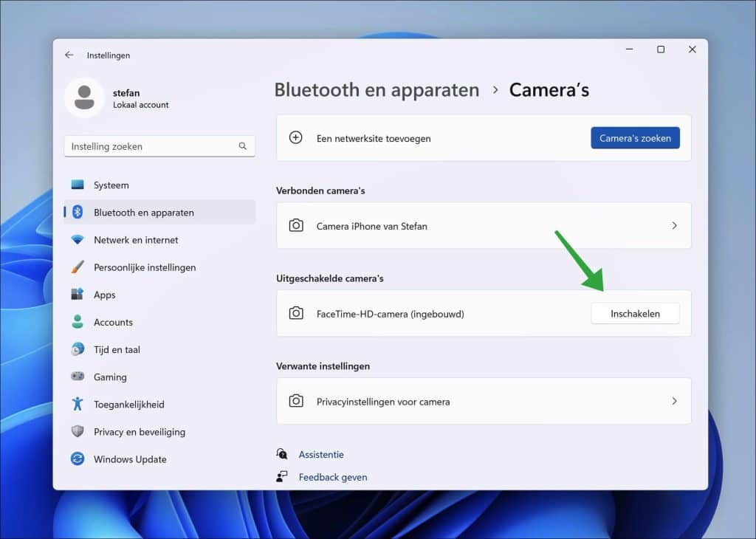Click the back arrow at top left

click(x=69, y=55)
